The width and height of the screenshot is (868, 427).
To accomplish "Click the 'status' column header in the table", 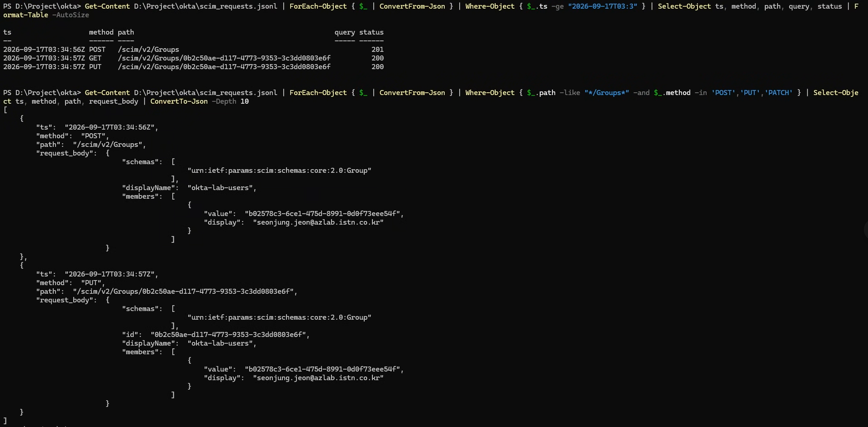I will [x=371, y=32].
